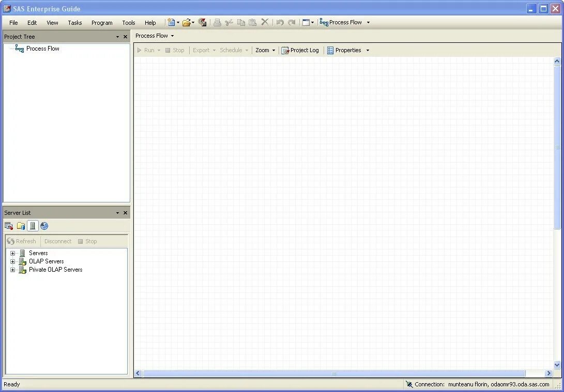Click the SAS Enterprise Guide title bar icon
564x392 pixels.
(x=7, y=8)
